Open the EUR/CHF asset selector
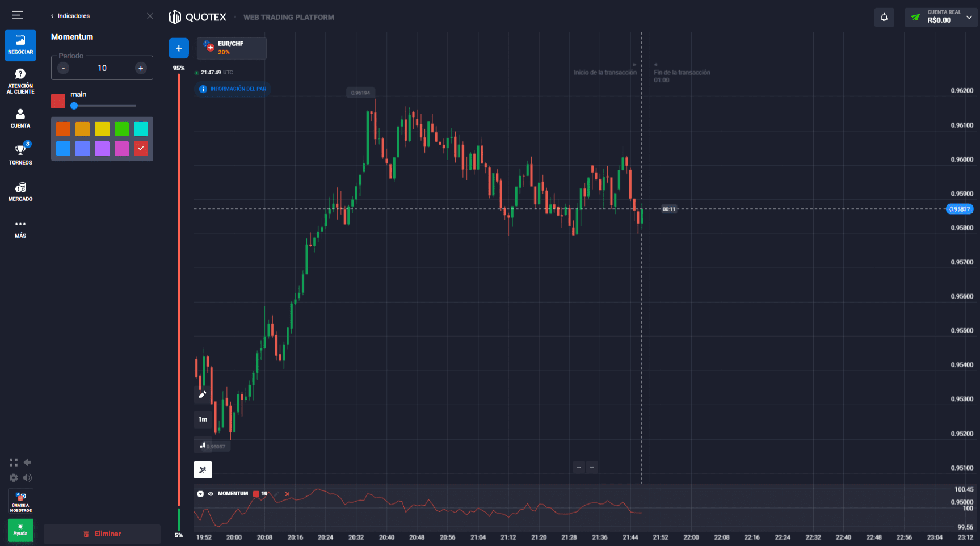 232,48
